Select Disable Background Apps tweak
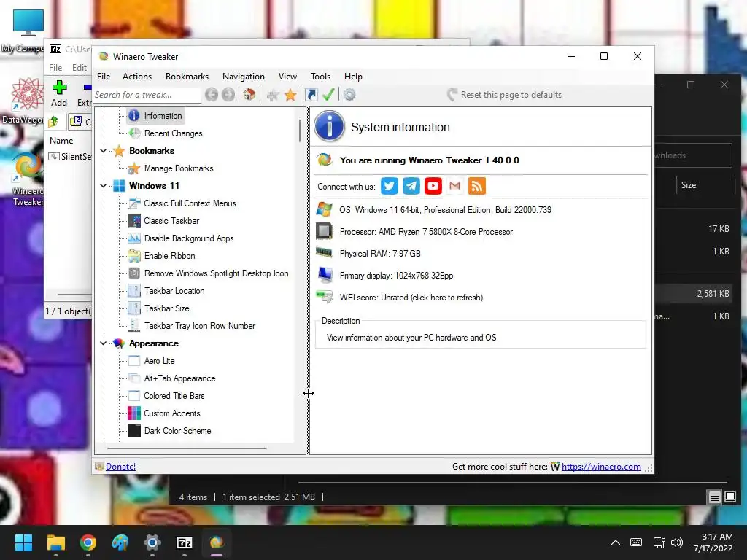 point(189,238)
